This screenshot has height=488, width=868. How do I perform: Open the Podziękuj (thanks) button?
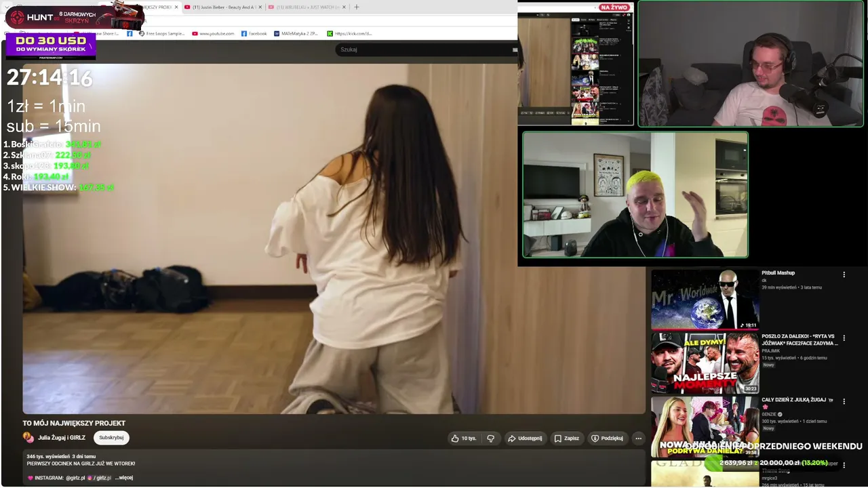click(x=607, y=439)
